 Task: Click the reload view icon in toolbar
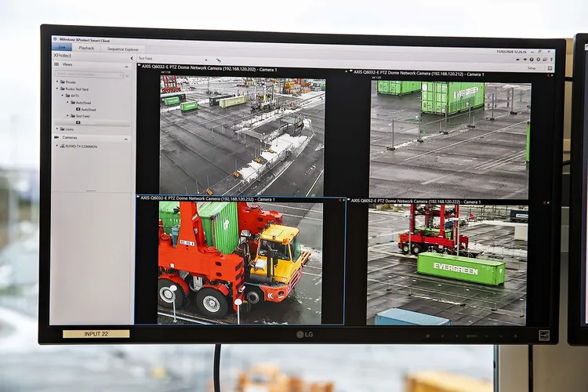pyautogui.click(x=219, y=60)
